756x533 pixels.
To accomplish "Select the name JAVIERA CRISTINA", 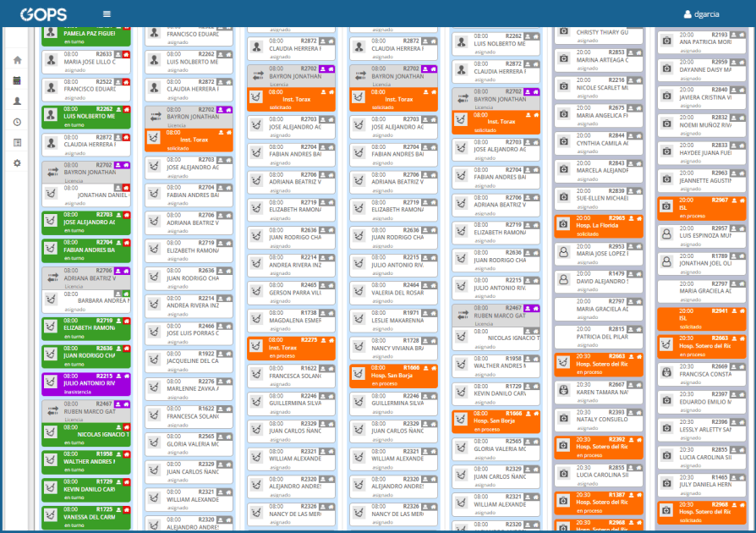I will [x=705, y=97].
